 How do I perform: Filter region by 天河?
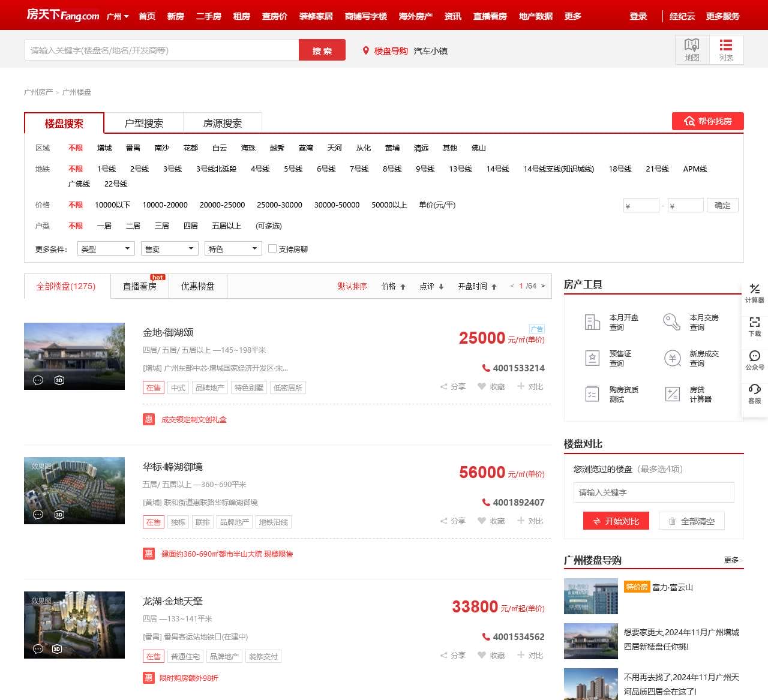(335, 148)
